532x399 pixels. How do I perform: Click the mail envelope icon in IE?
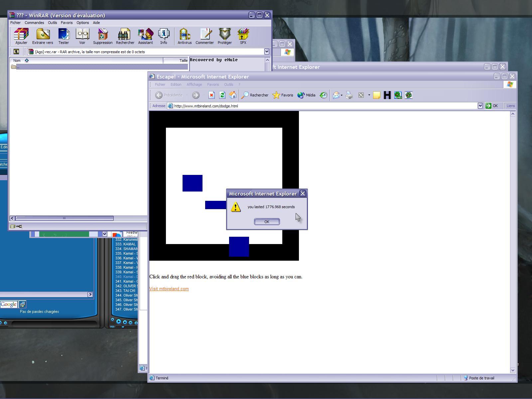click(x=336, y=95)
